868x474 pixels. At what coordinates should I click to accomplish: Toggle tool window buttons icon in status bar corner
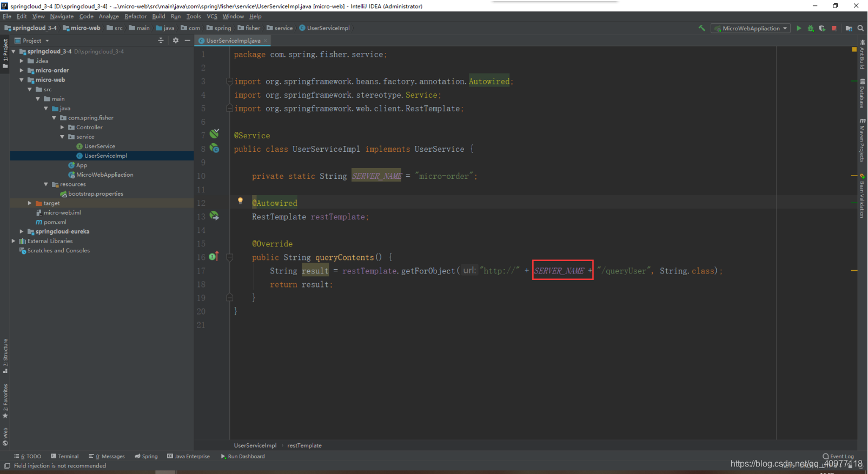(x=7, y=466)
